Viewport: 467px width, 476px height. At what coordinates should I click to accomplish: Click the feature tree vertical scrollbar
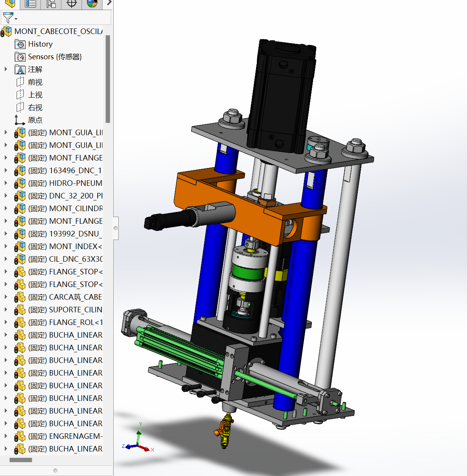pyautogui.click(x=108, y=79)
